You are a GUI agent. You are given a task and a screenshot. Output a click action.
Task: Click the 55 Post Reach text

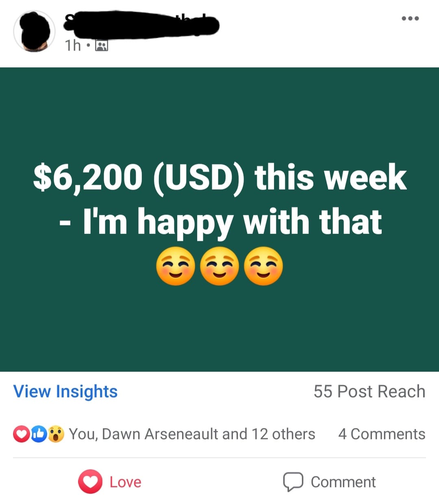pos(369,391)
